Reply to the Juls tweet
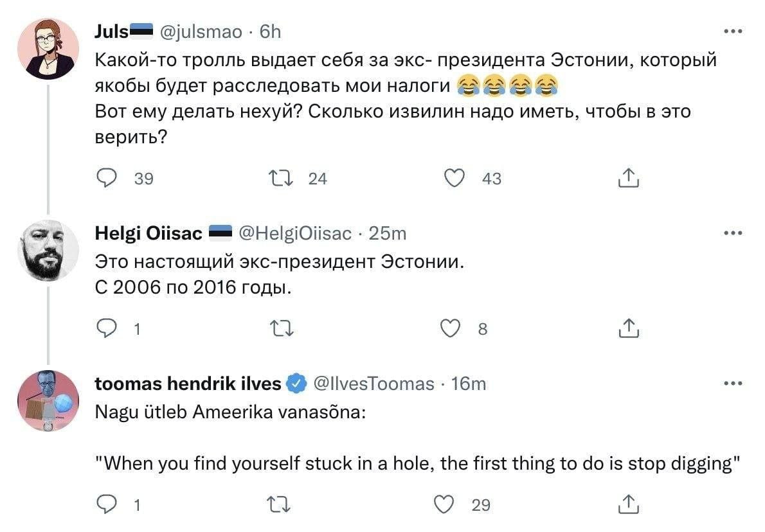This screenshot has width=765, height=532. pyautogui.click(x=105, y=179)
